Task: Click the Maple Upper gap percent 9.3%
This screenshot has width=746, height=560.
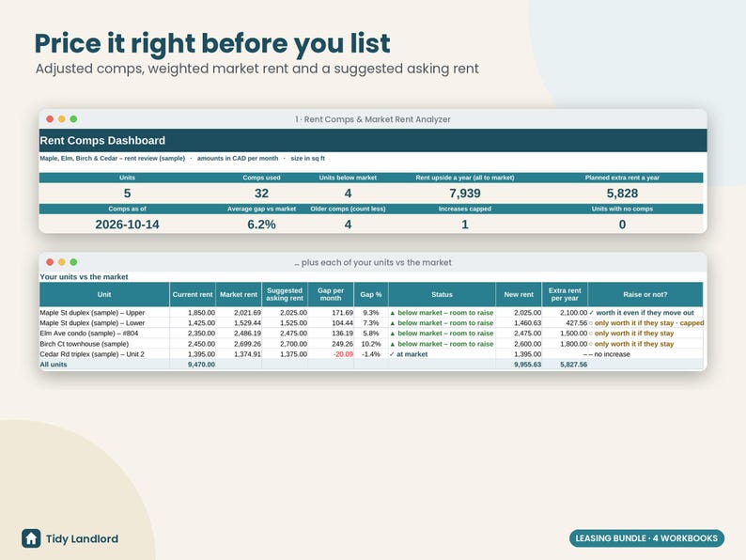Action: pyautogui.click(x=370, y=313)
